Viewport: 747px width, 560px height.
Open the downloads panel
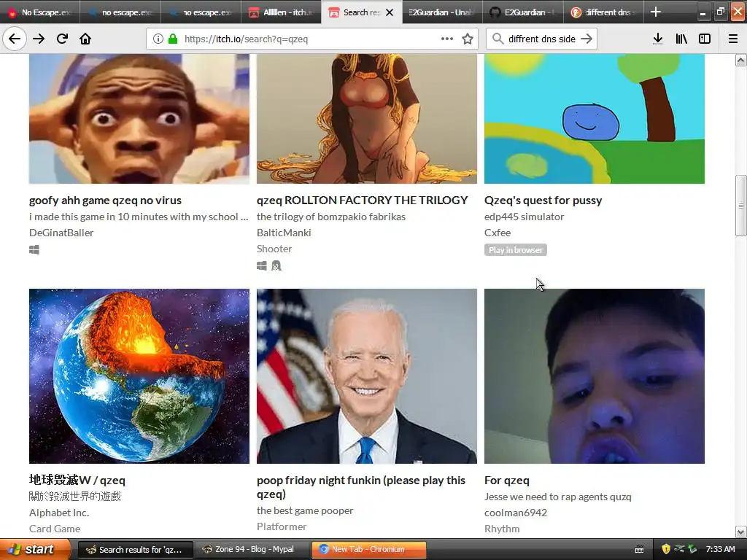tap(657, 39)
